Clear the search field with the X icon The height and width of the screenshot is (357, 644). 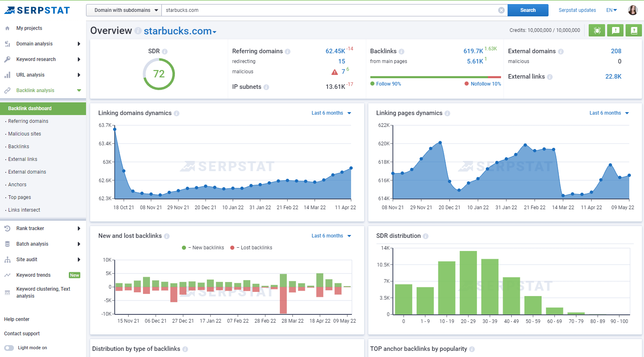(501, 10)
